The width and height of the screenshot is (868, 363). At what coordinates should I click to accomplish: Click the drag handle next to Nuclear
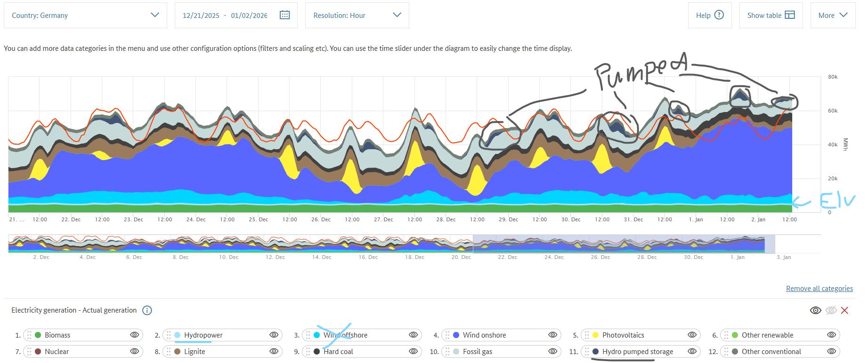(x=29, y=352)
